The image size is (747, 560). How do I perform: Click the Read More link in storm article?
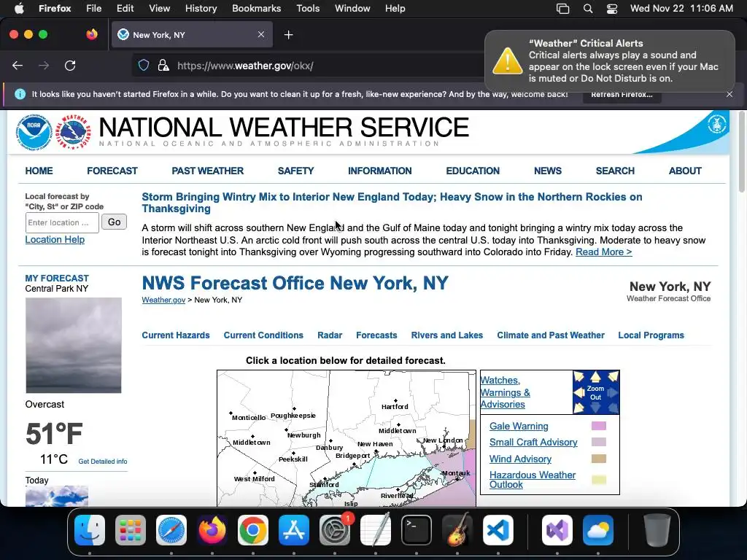point(603,252)
